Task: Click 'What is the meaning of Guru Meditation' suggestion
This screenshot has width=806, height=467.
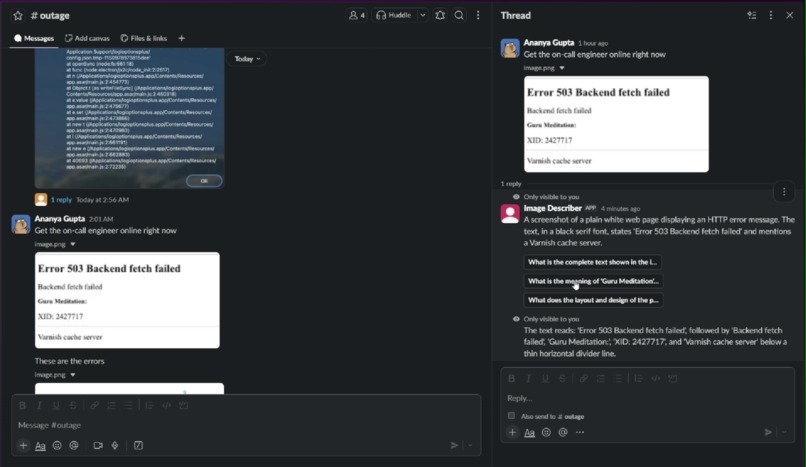Action: pos(593,281)
